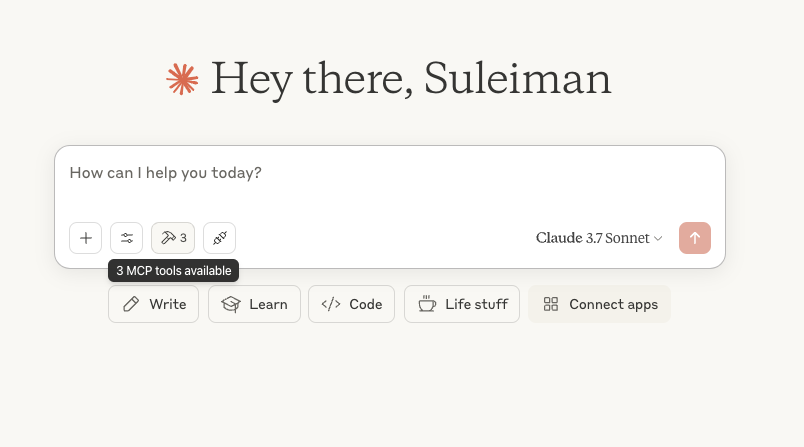Image resolution: width=804 pixels, height=447 pixels.
Task: Pick the Code suggestion chip
Action: coord(351,304)
